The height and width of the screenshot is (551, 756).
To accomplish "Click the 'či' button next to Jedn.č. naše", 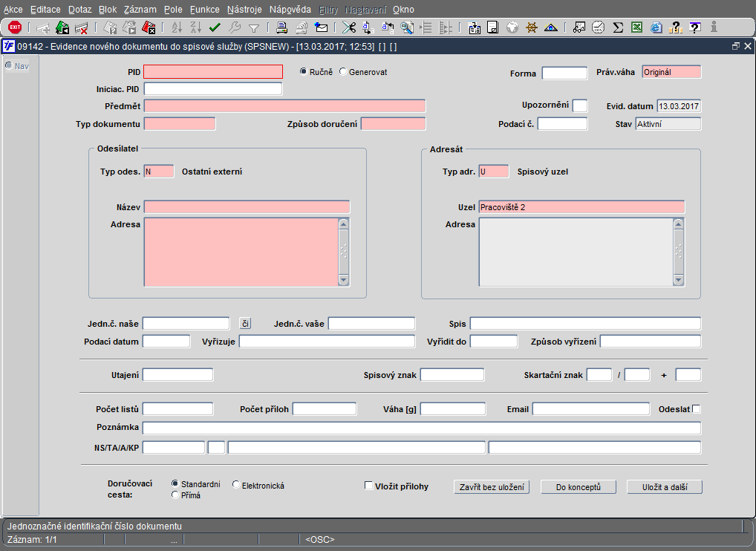I will (x=245, y=323).
